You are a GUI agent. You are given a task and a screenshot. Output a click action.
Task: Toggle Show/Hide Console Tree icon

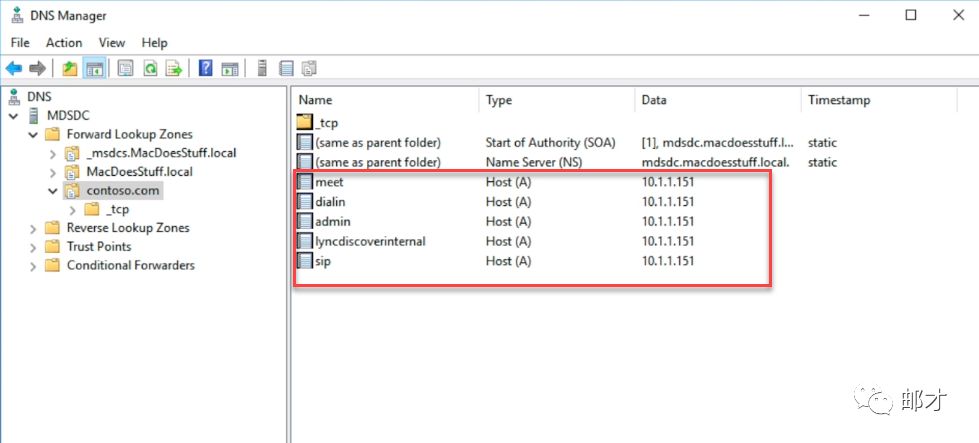(x=94, y=69)
